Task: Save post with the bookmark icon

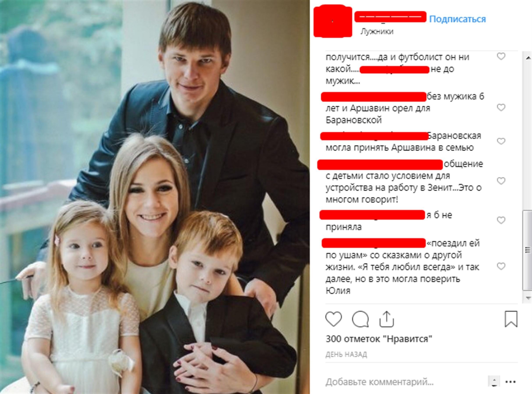Action: pos(511,319)
